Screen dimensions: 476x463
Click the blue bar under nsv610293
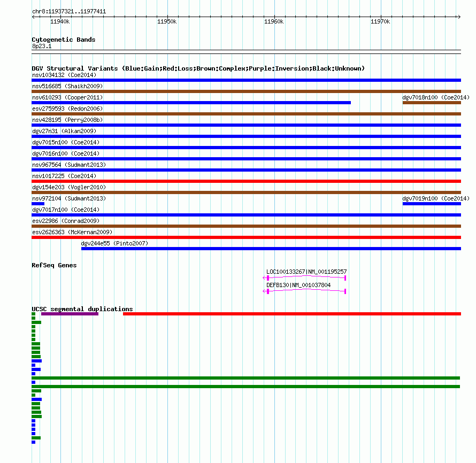click(x=191, y=103)
